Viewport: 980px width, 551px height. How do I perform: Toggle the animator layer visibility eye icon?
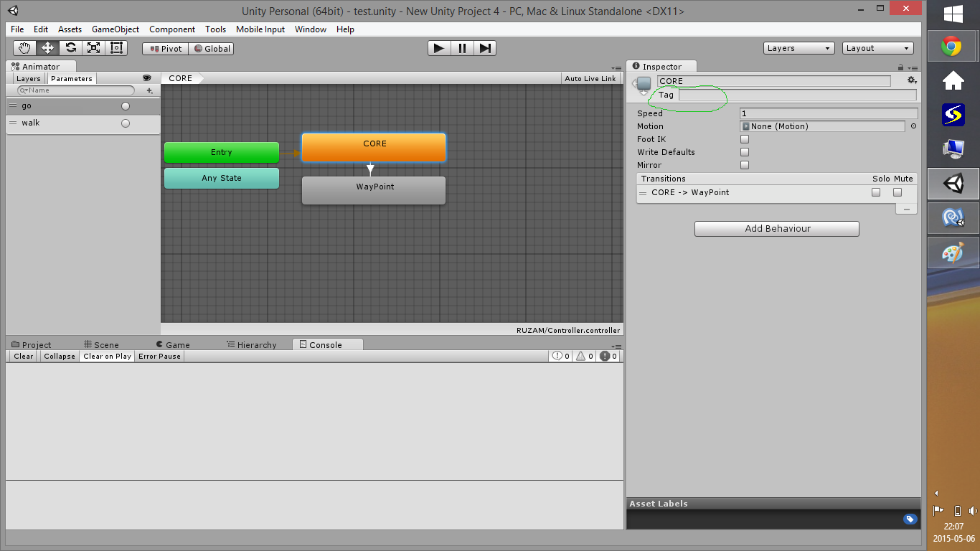tap(147, 78)
